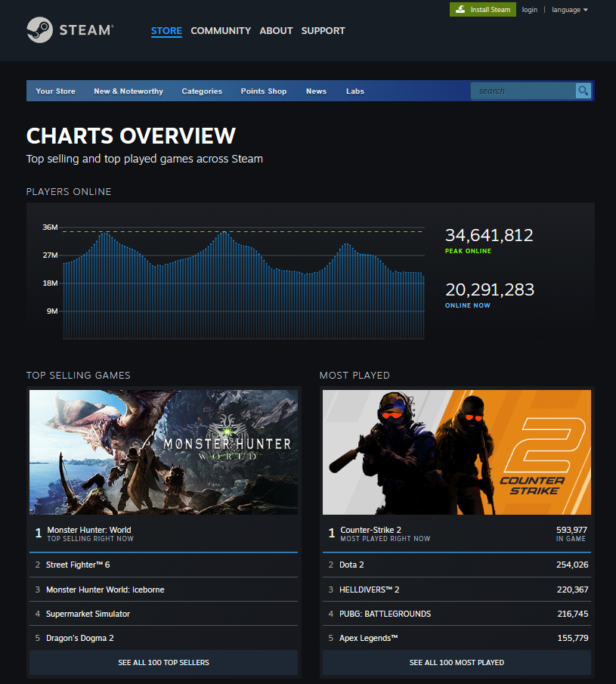This screenshot has width=616, height=684.
Task: Open the ABOUT page
Action: point(276,31)
